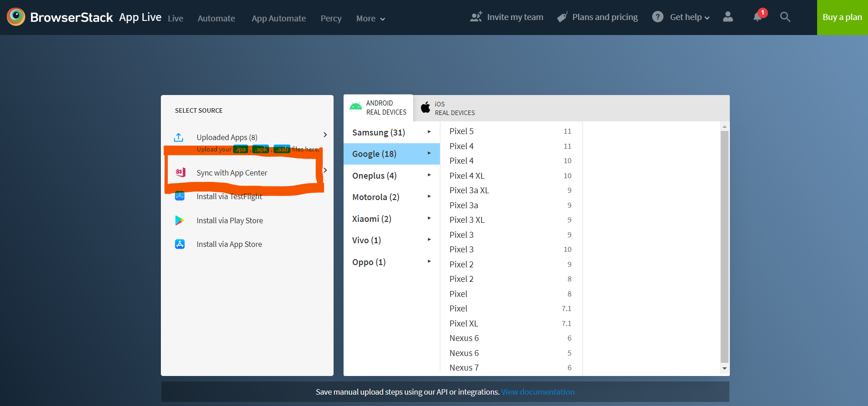
Task: Select Nexus 7 device
Action: (x=510, y=367)
